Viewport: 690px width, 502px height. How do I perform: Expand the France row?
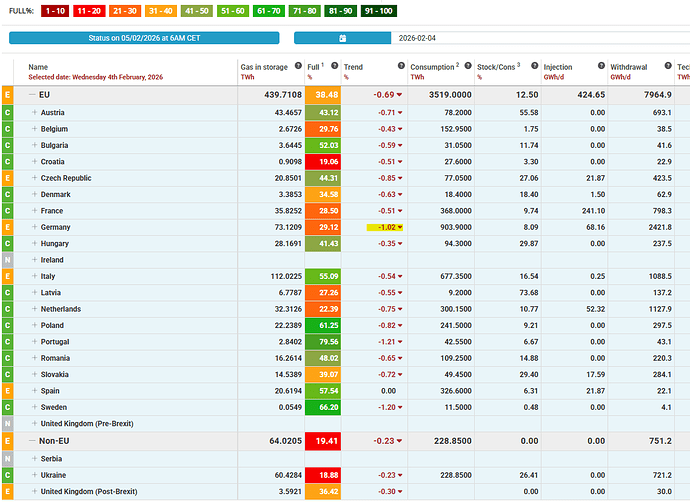[x=35, y=211]
